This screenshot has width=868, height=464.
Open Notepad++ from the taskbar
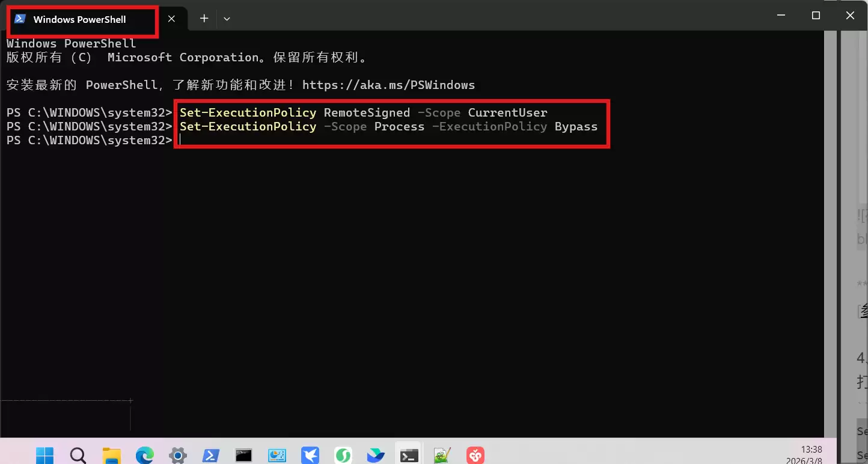(442, 455)
